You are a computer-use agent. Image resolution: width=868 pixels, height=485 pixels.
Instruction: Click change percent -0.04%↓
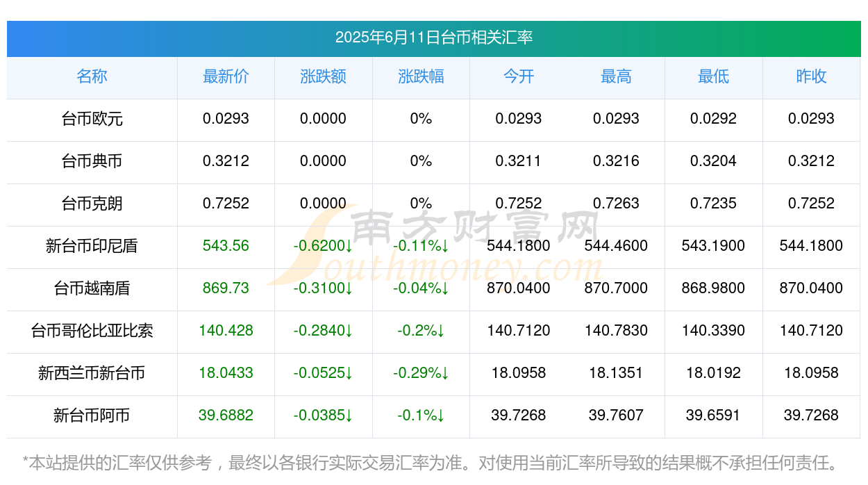tap(421, 288)
